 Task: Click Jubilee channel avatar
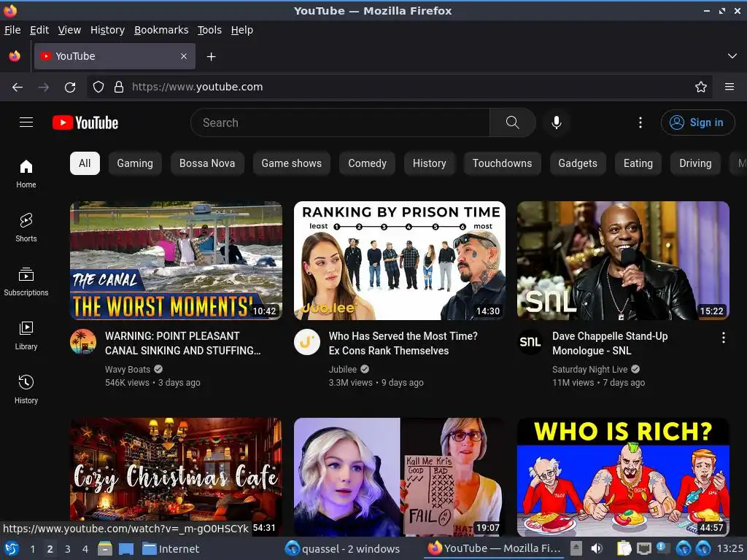(x=307, y=342)
